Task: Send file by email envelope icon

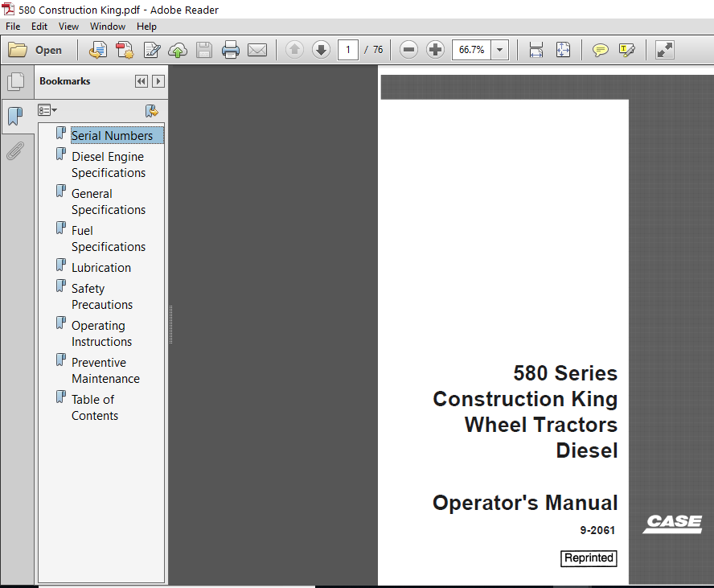Action: tap(257, 50)
